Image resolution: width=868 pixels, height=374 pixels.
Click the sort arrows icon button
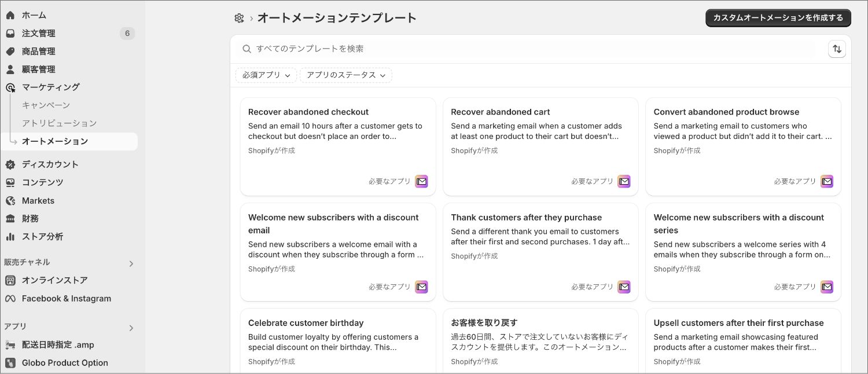pyautogui.click(x=837, y=49)
